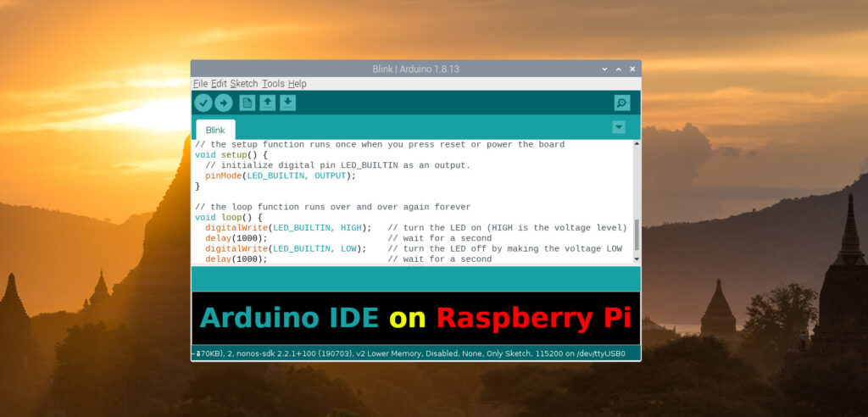The image size is (868, 417).
Task: Open the Help menu
Action: pyautogui.click(x=298, y=84)
